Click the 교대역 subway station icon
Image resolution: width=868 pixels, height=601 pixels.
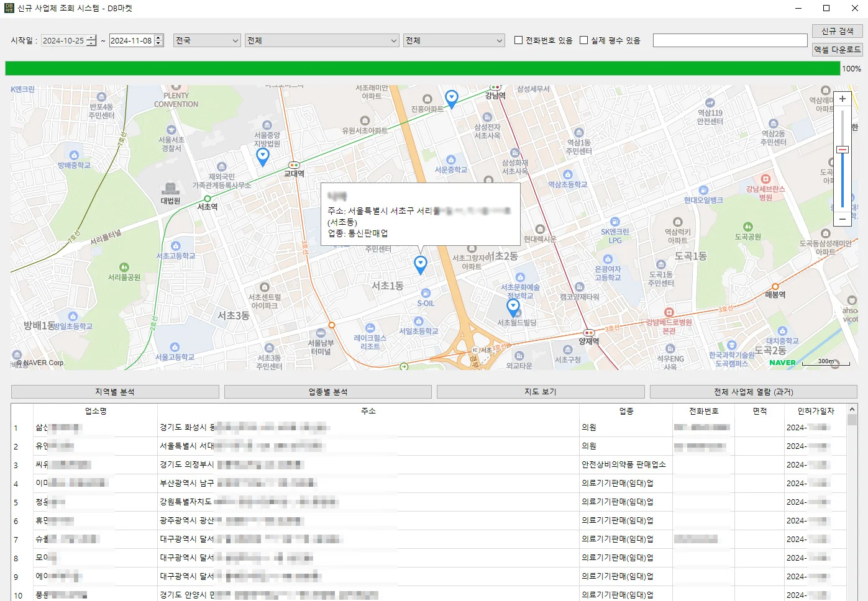(293, 165)
